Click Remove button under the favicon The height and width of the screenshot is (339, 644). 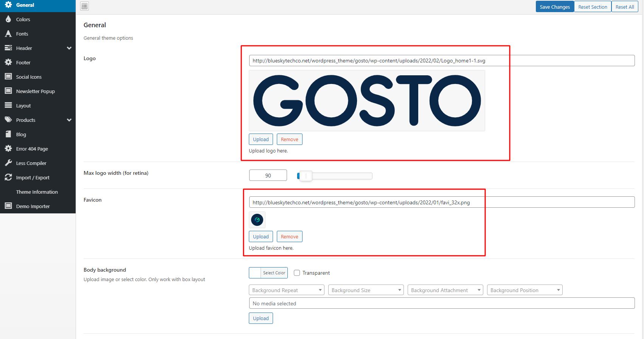click(290, 236)
